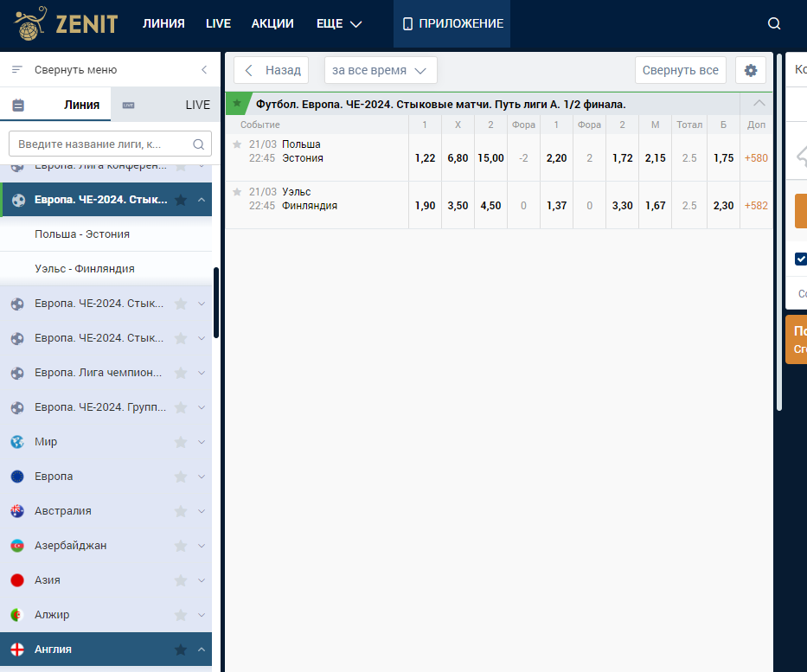
Task: Click the league search magnifier icon
Action: point(199,144)
